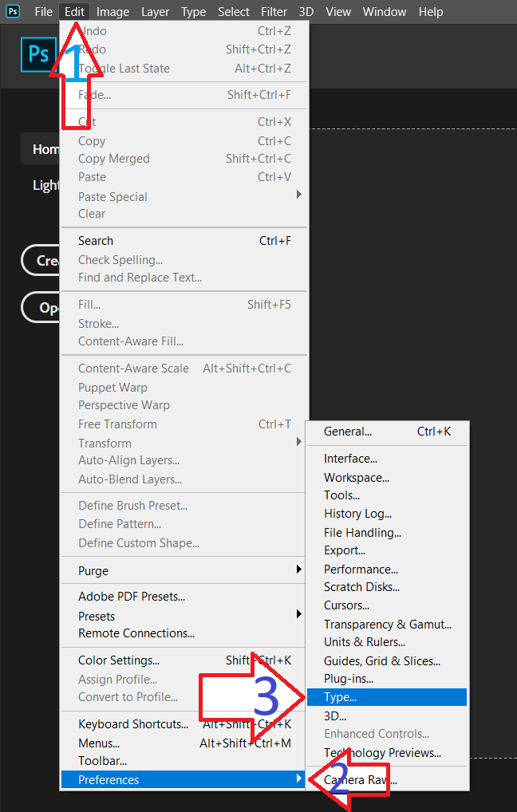517x812 pixels.
Task: Choose Auto-Align Layers...
Action: pos(184,460)
